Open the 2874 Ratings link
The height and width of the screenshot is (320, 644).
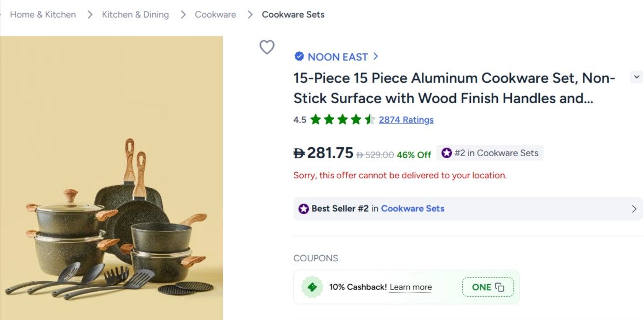406,120
